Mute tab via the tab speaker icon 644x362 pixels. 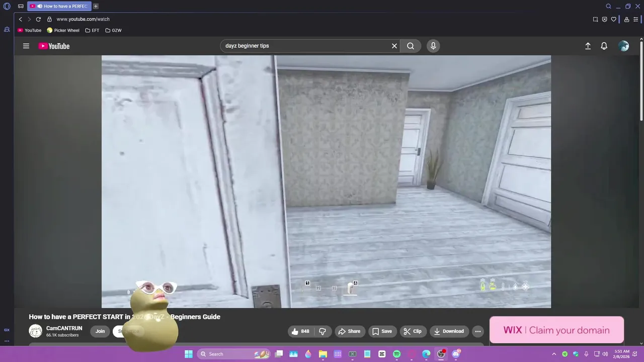pyautogui.click(x=40, y=7)
